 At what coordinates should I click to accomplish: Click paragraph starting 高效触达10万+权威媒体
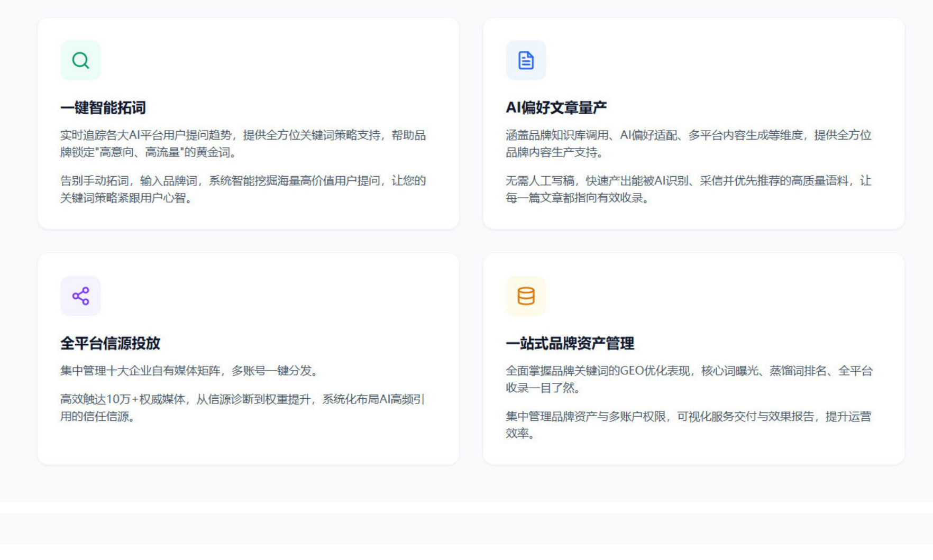pyautogui.click(x=243, y=408)
